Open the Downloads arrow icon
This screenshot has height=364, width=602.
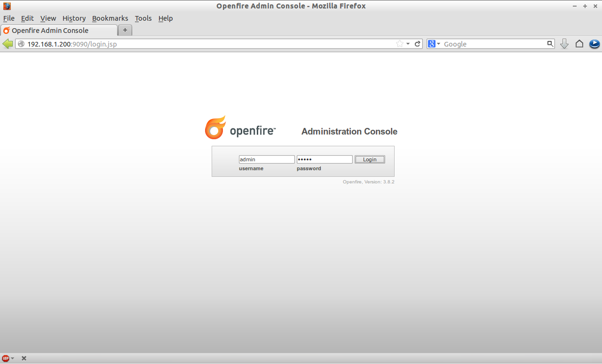tap(564, 44)
